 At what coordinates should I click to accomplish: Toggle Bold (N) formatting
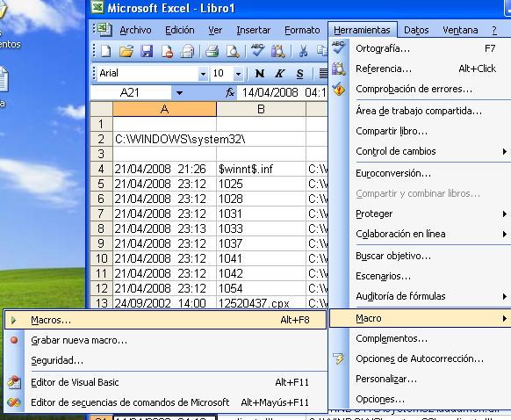260,74
